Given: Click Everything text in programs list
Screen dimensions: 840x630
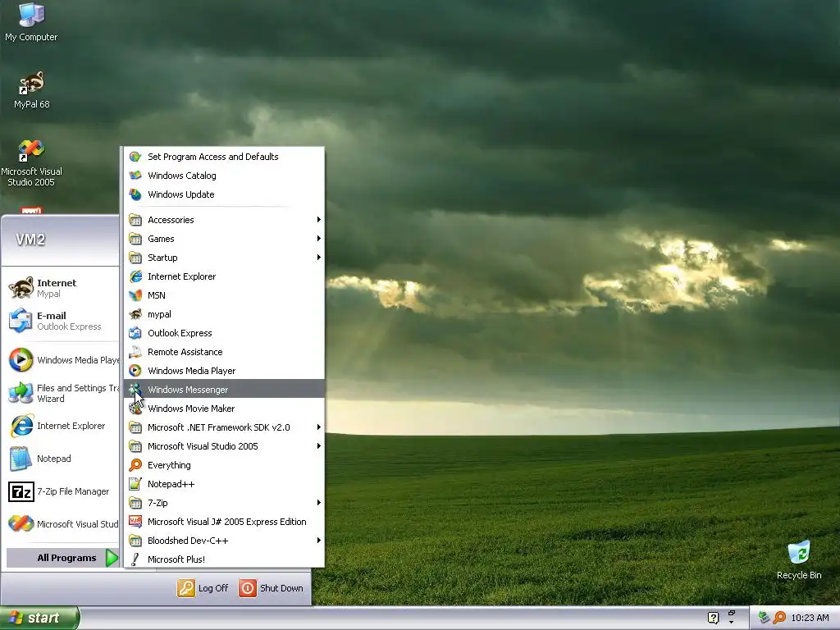Looking at the screenshot, I should [x=169, y=465].
